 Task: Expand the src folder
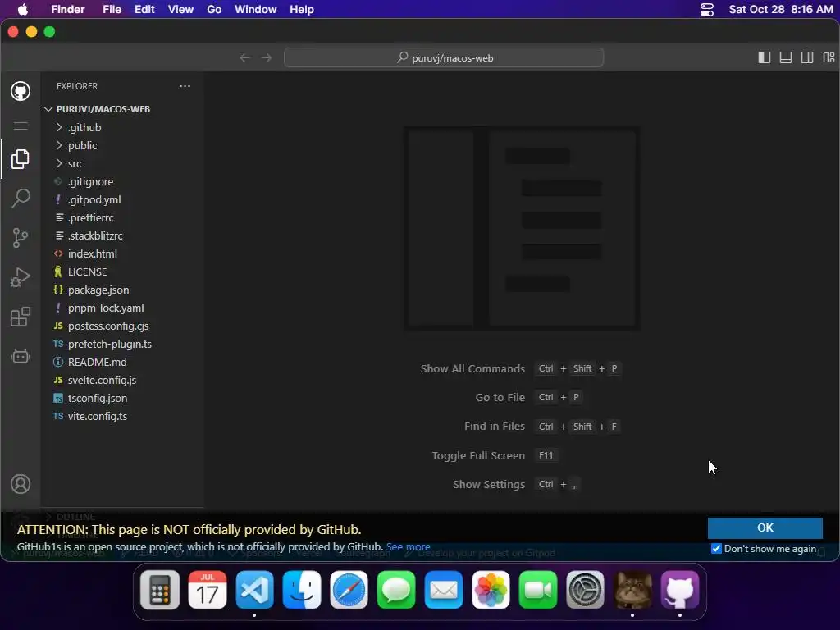pos(121,164)
